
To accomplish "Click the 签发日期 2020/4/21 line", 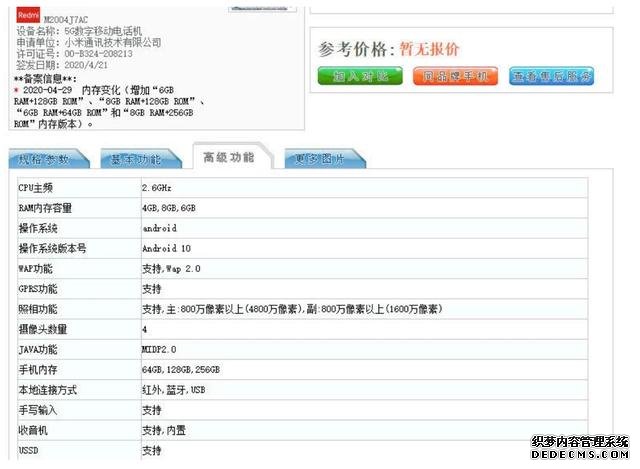I will pyautogui.click(x=62, y=65).
